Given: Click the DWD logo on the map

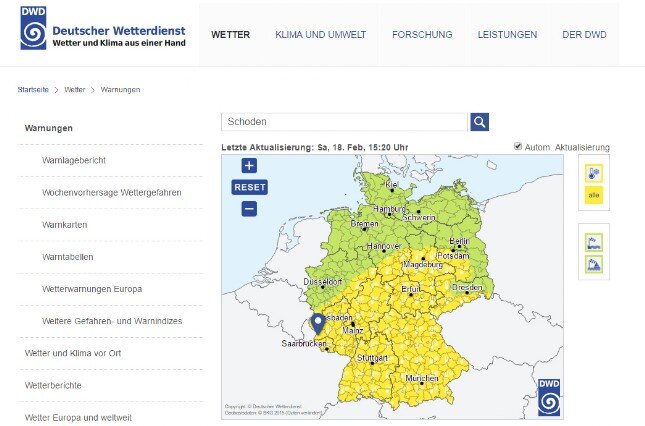Looking at the screenshot, I should 549,397.
